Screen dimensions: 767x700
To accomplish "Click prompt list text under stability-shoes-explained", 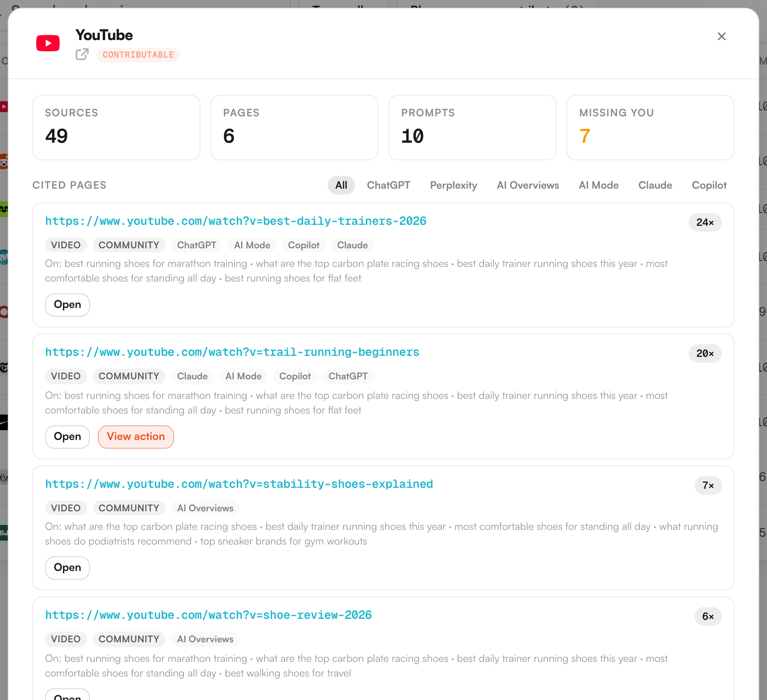I will 382,534.
